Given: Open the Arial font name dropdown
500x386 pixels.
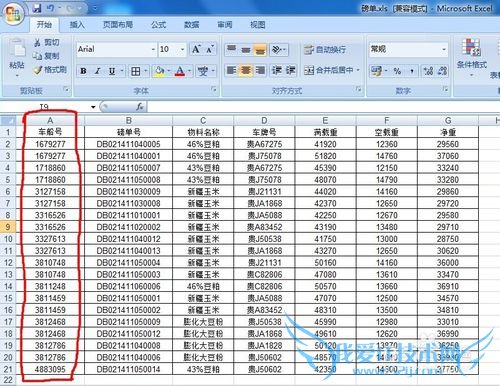Looking at the screenshot, I should 153,49.
